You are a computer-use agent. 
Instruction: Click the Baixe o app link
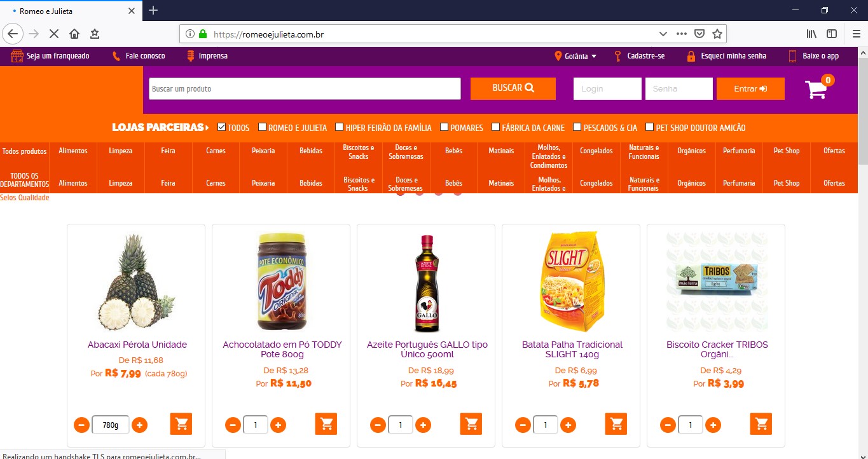[814, 56]
